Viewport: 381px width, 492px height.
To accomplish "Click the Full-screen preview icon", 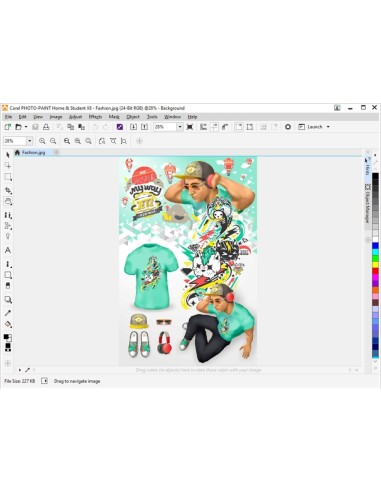I will click(x=190, y=127).
